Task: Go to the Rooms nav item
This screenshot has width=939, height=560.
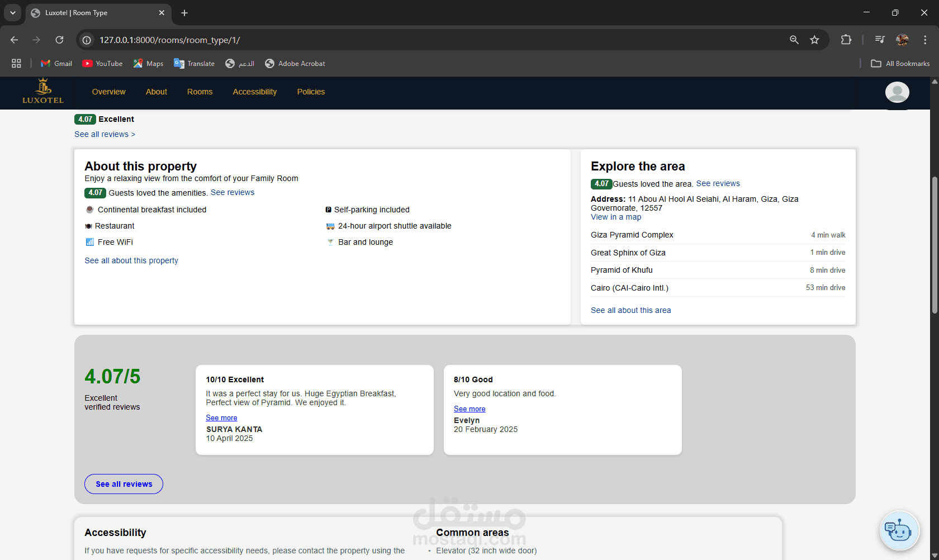Action: pyautogui.click(x=200, y=92)
